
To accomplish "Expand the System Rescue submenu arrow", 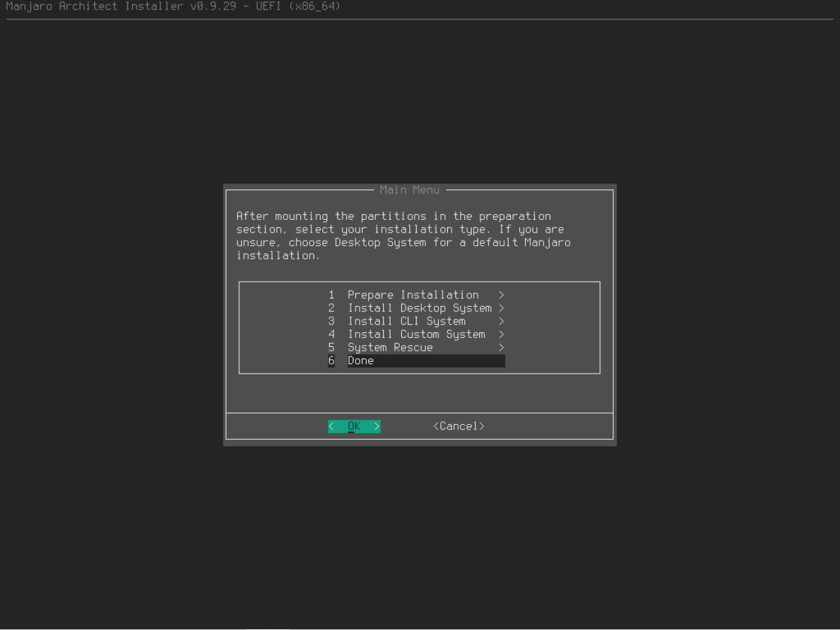I will click(x=502, y=348).
